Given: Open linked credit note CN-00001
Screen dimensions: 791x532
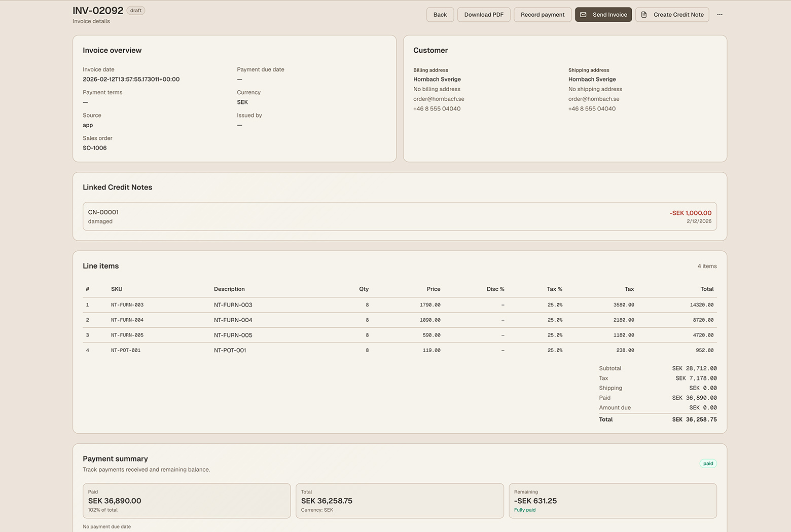Looking at the screenshot, I should pyautogui.click(x=400, y=216).
